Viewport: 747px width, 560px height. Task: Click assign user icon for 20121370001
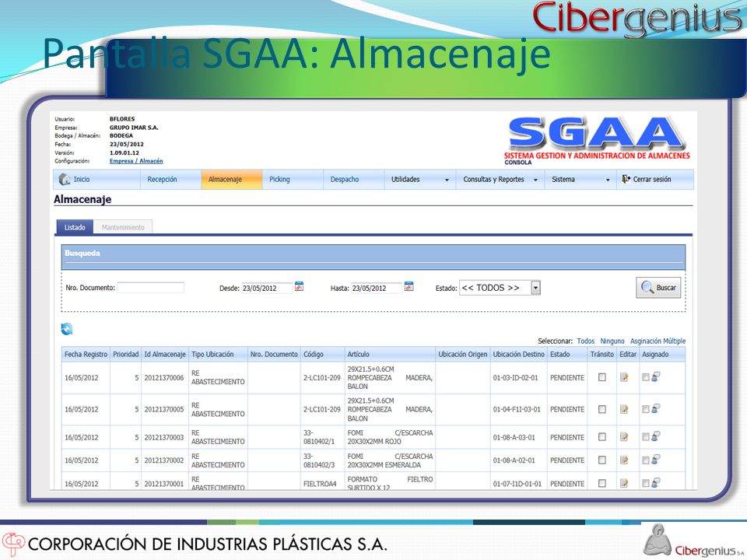(x=656, y=482)
